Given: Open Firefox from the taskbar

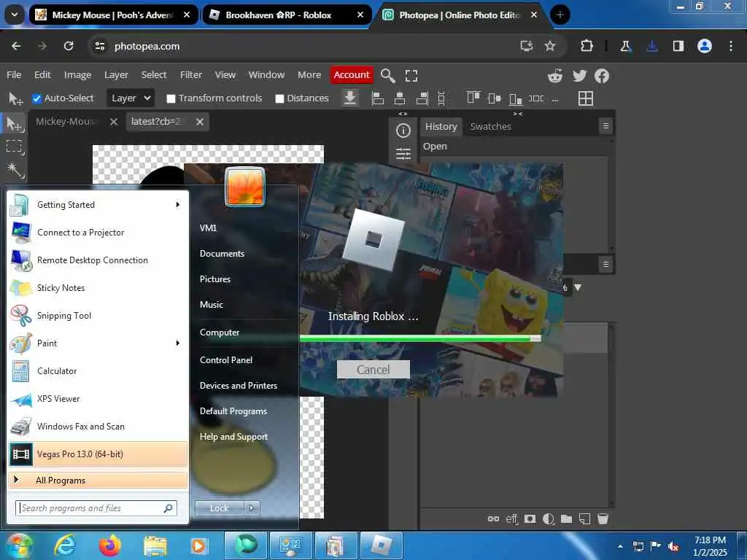Looking at the screenshot, I should tap(109, 545).
